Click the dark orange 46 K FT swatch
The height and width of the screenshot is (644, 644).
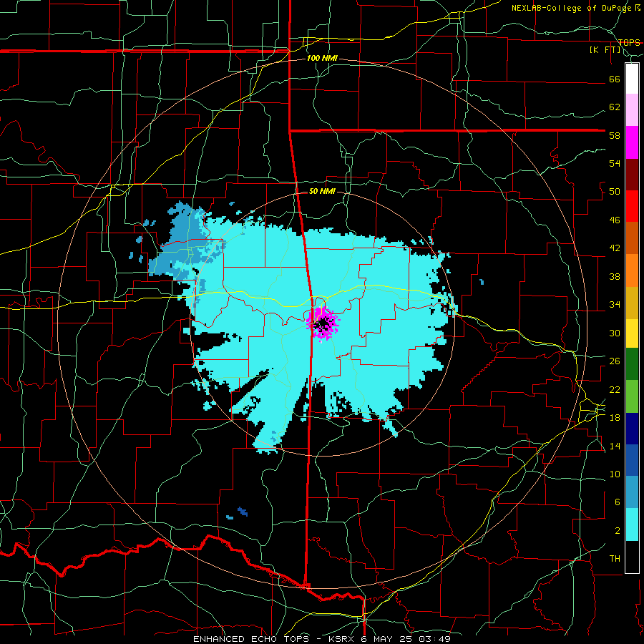click(632, 238)
